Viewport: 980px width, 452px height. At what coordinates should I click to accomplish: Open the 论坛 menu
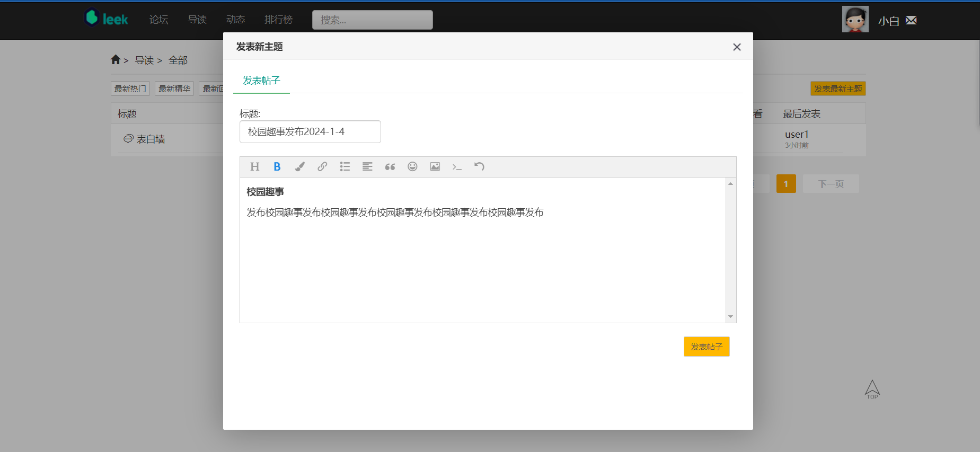point(158,20)
